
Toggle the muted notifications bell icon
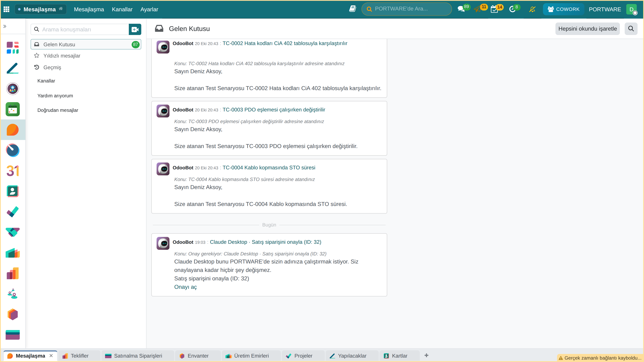[532, 9]
